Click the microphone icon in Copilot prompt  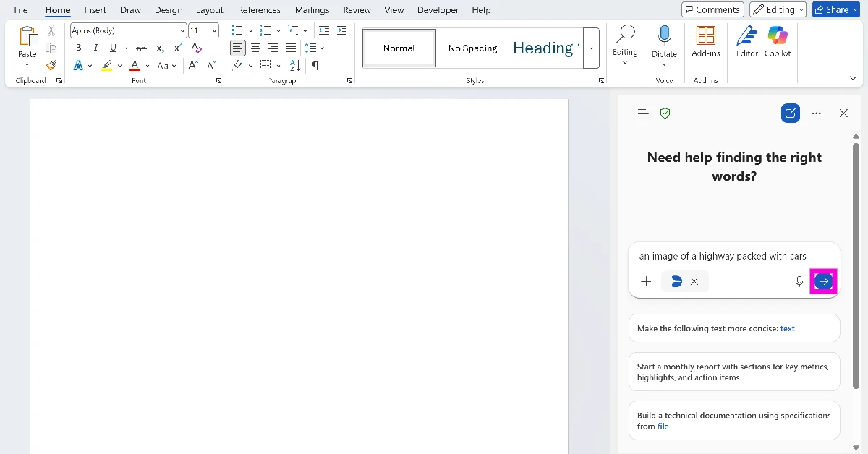799,281
